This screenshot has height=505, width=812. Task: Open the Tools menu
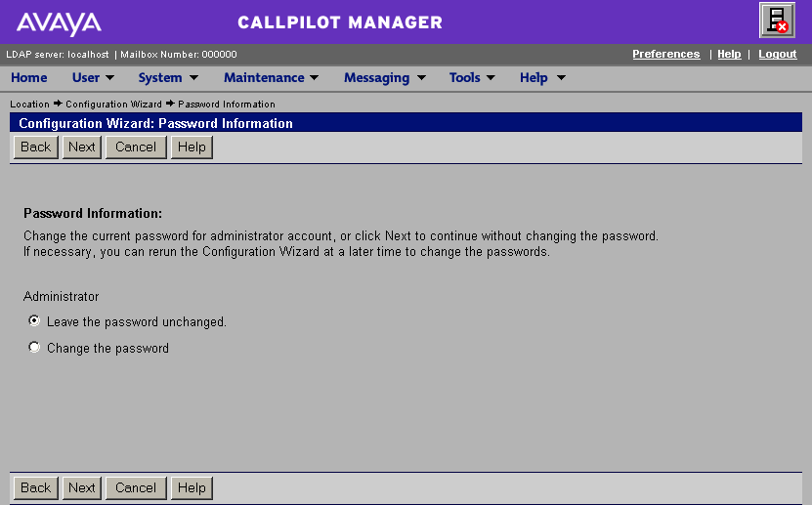pyautogui.click(x=464, y=77)
